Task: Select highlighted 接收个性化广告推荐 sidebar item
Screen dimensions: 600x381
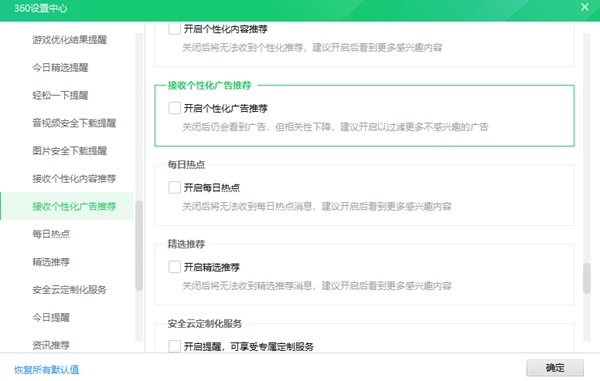Action: coord(67,206)
